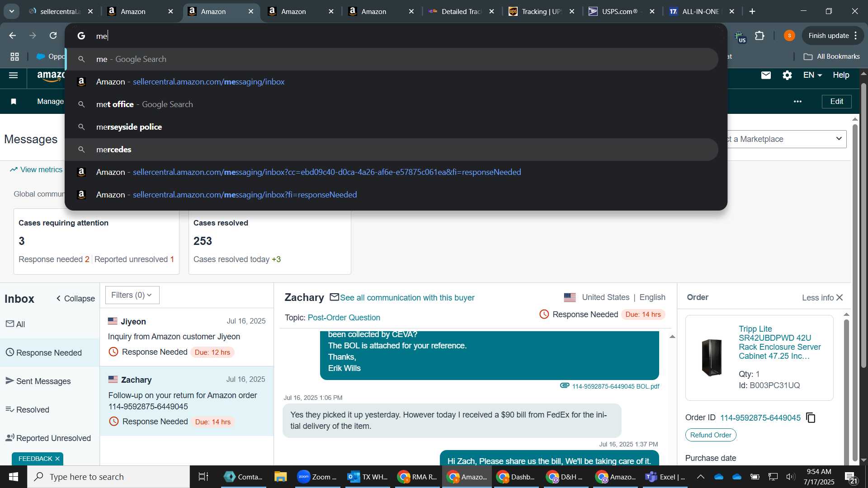
Task: Select Sent Messages folder
Action: [50, 381]
